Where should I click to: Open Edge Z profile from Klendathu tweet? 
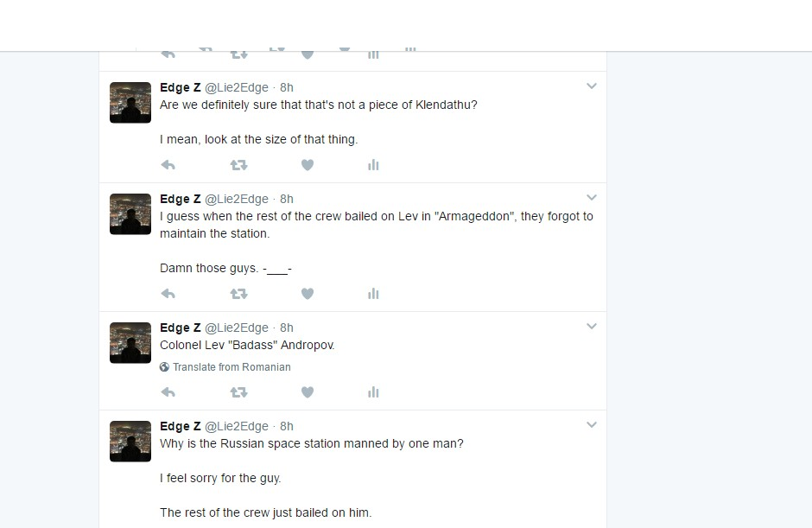pyautogui.click(x=180, y=87)
